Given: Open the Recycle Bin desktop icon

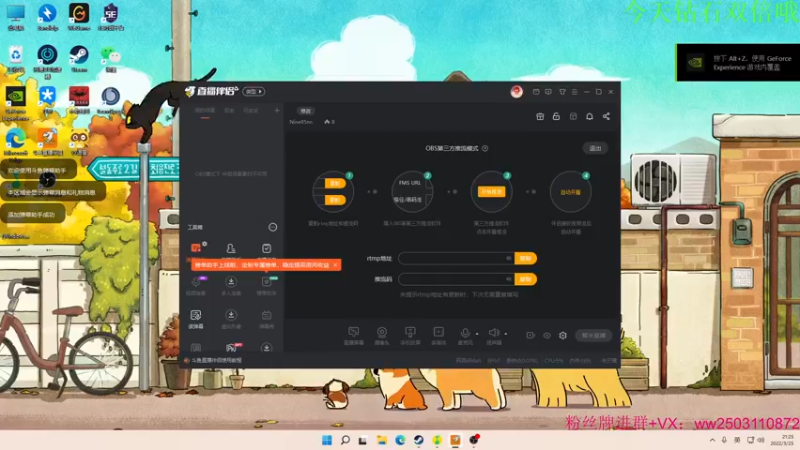Looking at the screenshot, I should [16, 57].
